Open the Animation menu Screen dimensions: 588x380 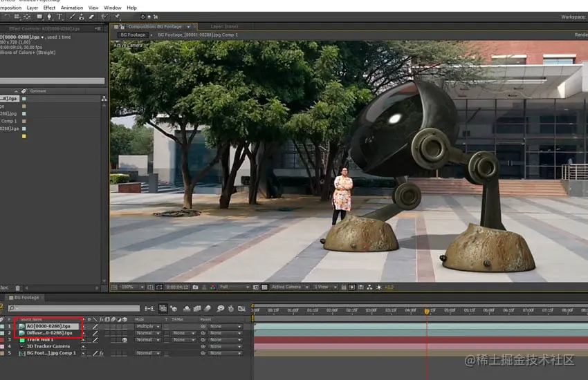click(x=72, y=8)
